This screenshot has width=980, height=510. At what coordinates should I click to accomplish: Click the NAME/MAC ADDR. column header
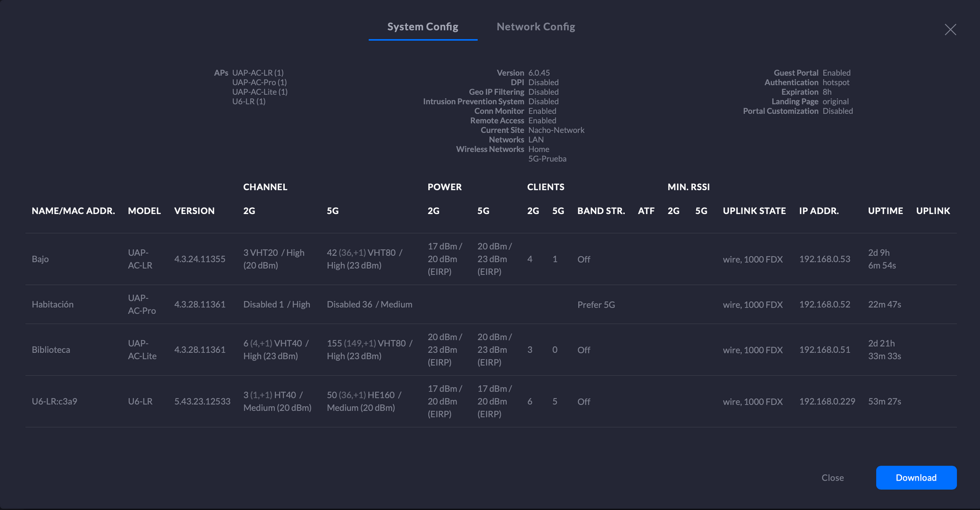73,211
